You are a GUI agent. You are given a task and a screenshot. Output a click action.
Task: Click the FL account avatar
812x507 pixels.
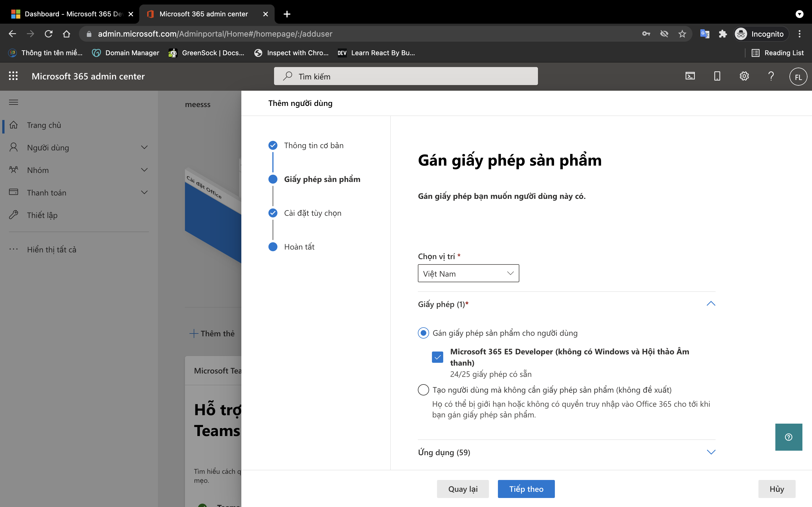[798, 76]
